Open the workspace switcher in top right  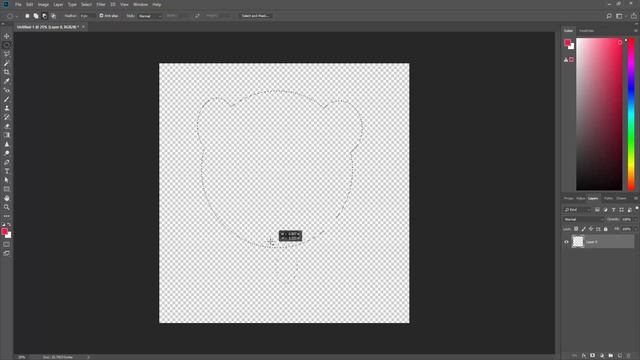pos(621,16)
